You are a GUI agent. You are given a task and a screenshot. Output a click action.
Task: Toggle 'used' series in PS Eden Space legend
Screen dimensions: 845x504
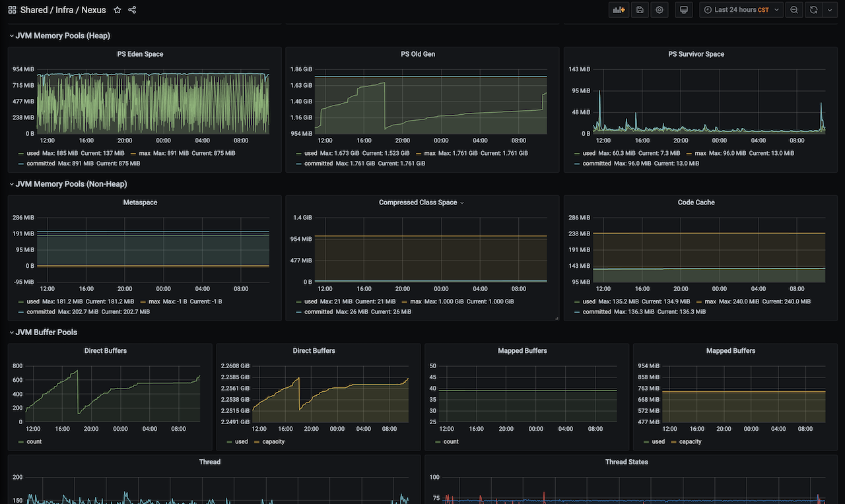(33, 153)
